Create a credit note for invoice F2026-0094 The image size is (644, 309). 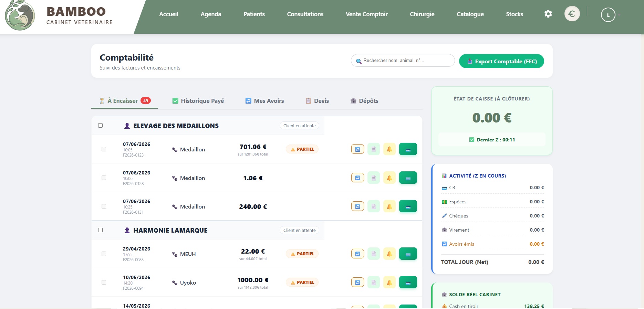point(357,282)
